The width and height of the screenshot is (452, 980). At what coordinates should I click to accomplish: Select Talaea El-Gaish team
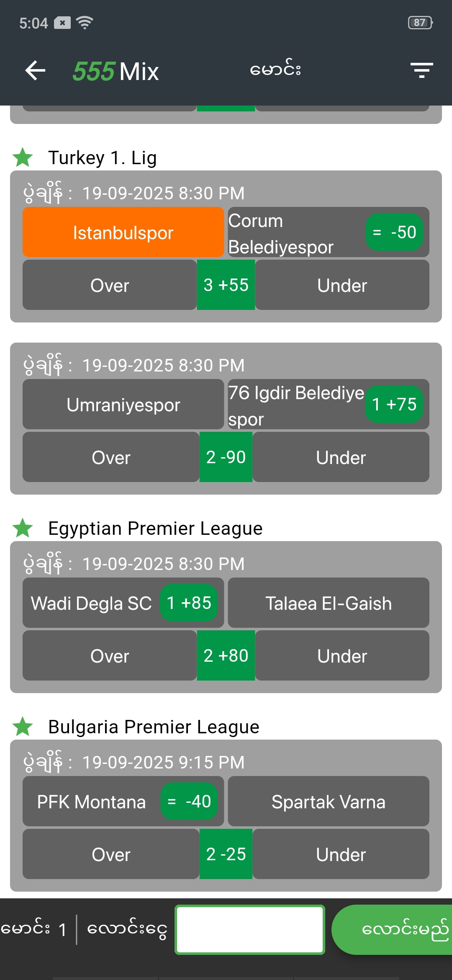(328, 603)
